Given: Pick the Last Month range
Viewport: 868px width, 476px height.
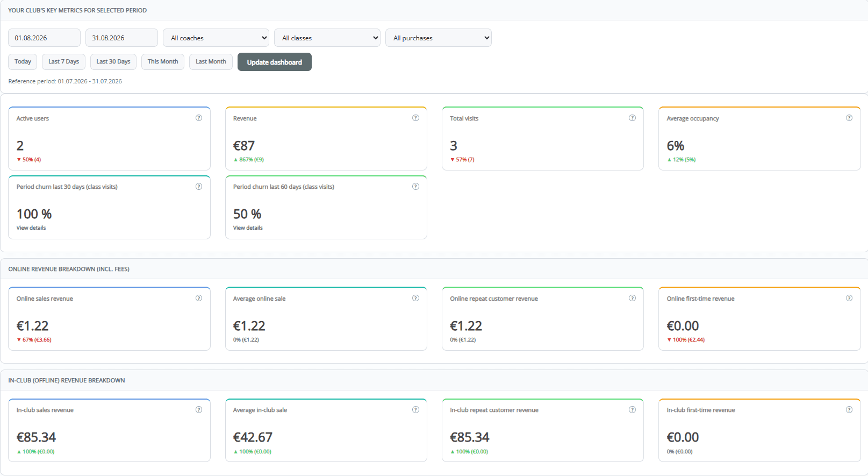Looking at the screenshot, I should (x=211, y=62).
